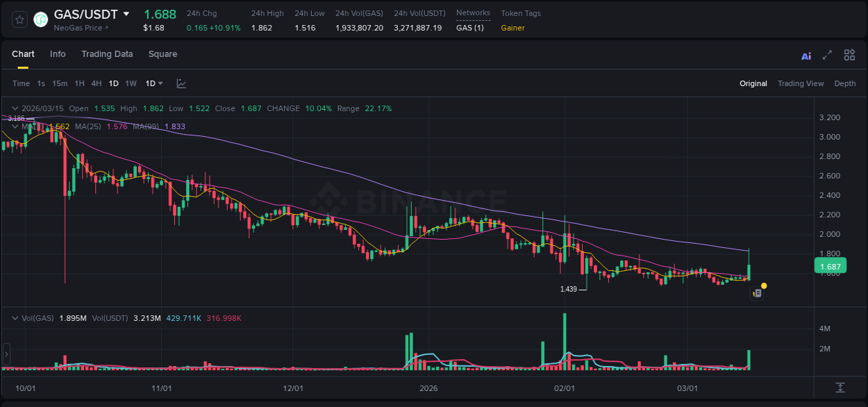The height and width of the screenshot is (407, 868).
Task: Click the 1.687 current price label
Action: [x=831, y=266]
